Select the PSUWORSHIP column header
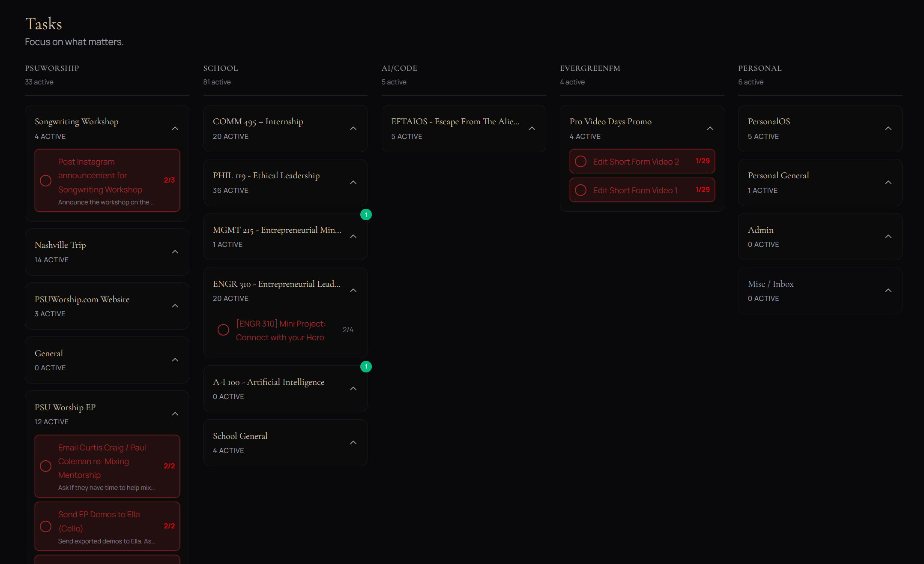 tap(52, 68)
